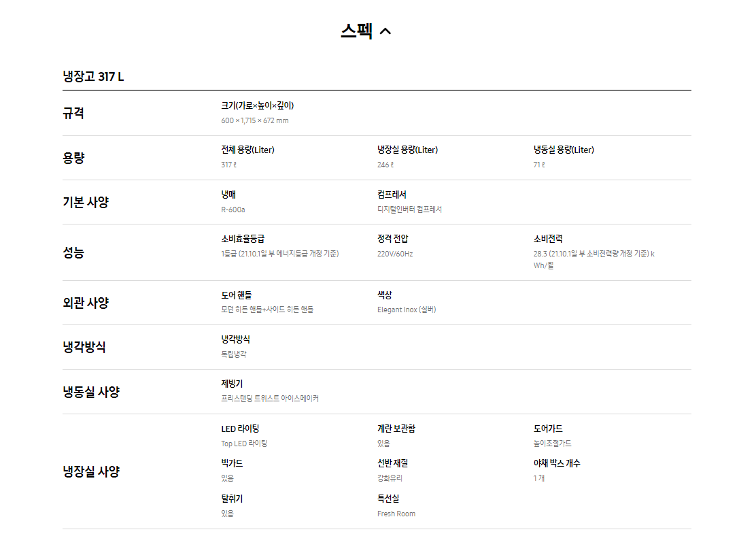
Task: Click the 규격 category label
Action: [x=73, y=114]
